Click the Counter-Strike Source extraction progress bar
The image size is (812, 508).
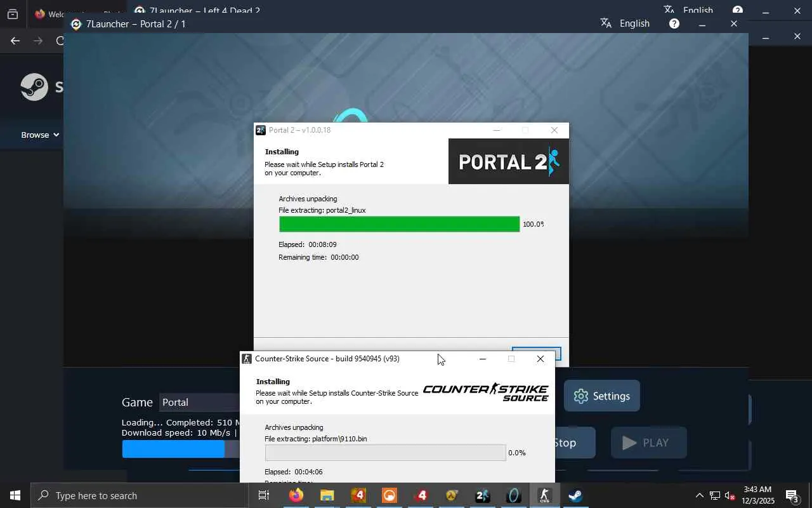click(x=385, y=453)
